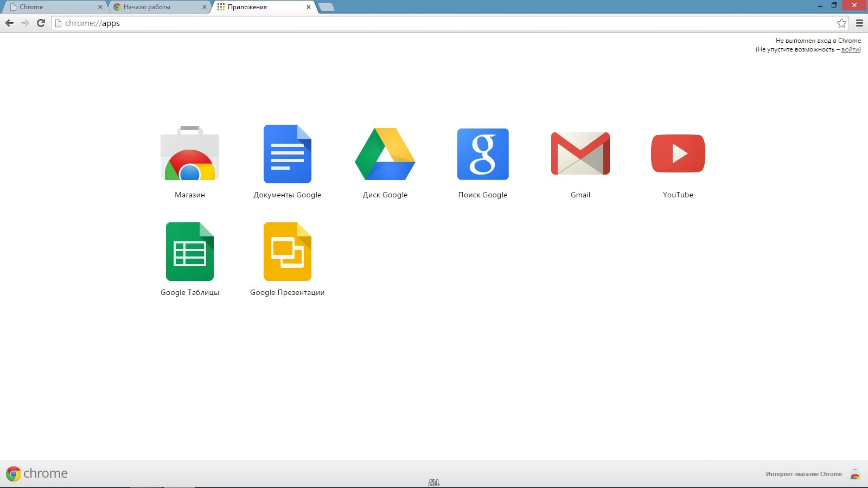Reload the page with the refresh icon
868x488 pixels.
point(41,23)
